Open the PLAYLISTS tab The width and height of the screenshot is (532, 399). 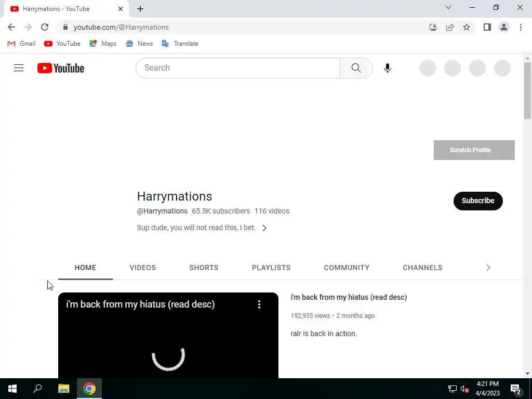point(271,268)
